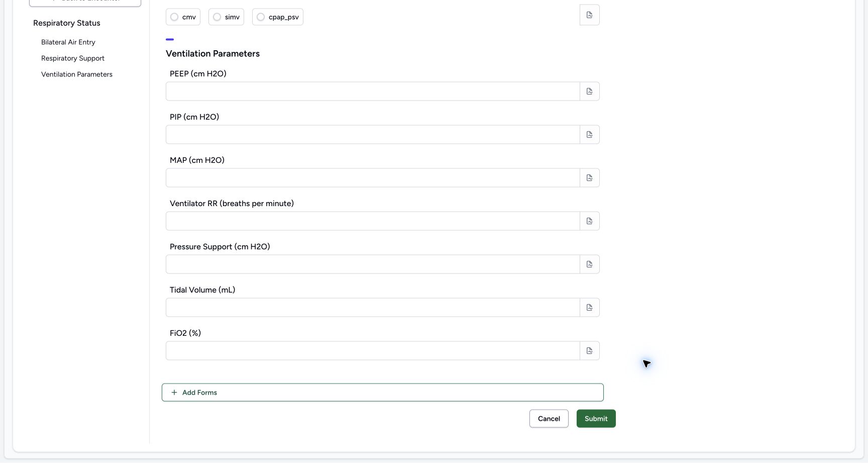Select the cpap_psv radio option
The image size is (868, 463).
pyautogui.click(x=278, y=17)
